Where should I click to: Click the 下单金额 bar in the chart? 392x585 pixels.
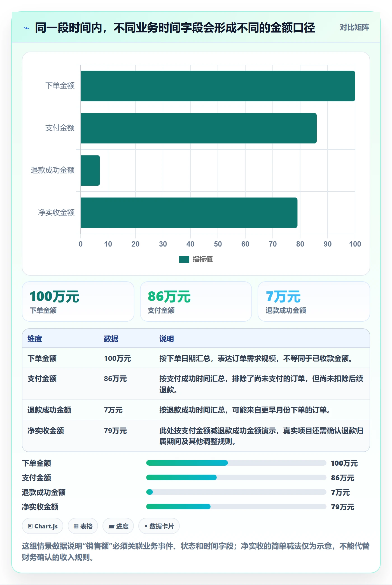point(218,86)
